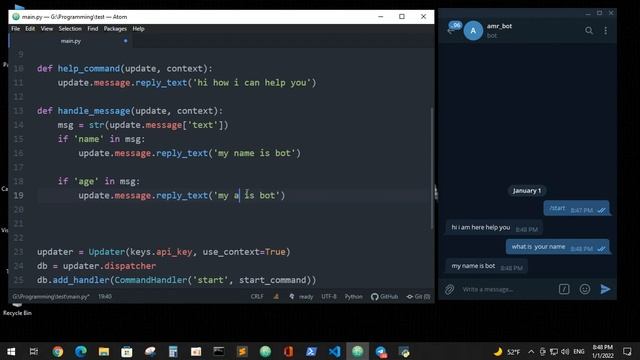Open the File menu in Atom

[x=16, y=29]
